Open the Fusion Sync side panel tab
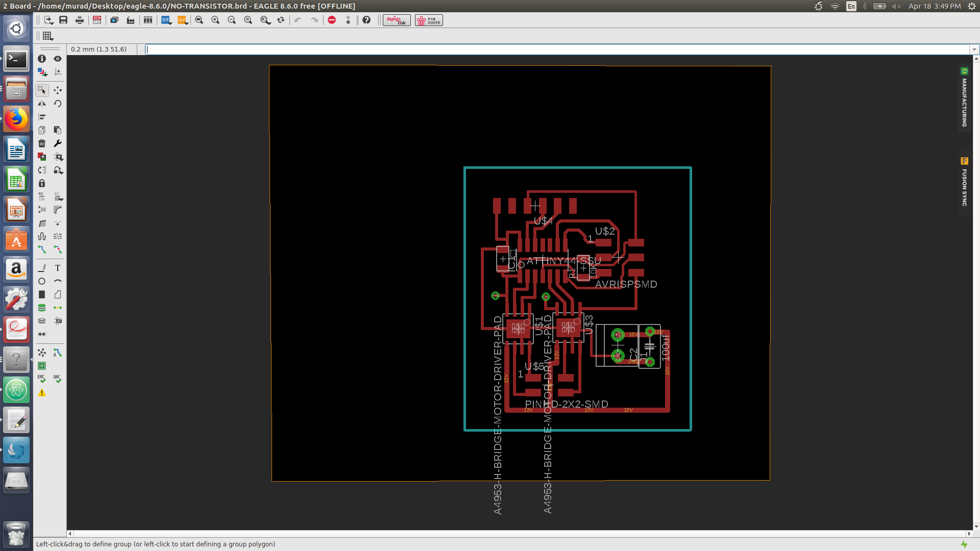Viewport: 980px width, 551px height. [964, 183]
